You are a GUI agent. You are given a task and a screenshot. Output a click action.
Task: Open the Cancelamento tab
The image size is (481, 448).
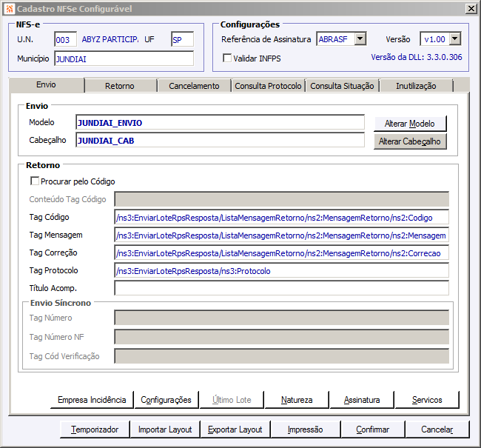pos(194,86)
